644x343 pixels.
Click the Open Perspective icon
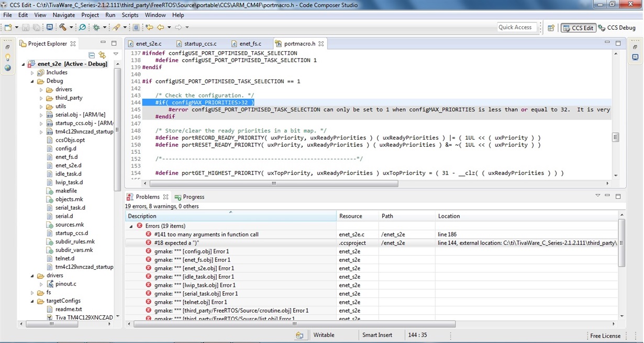pos(551,28)
